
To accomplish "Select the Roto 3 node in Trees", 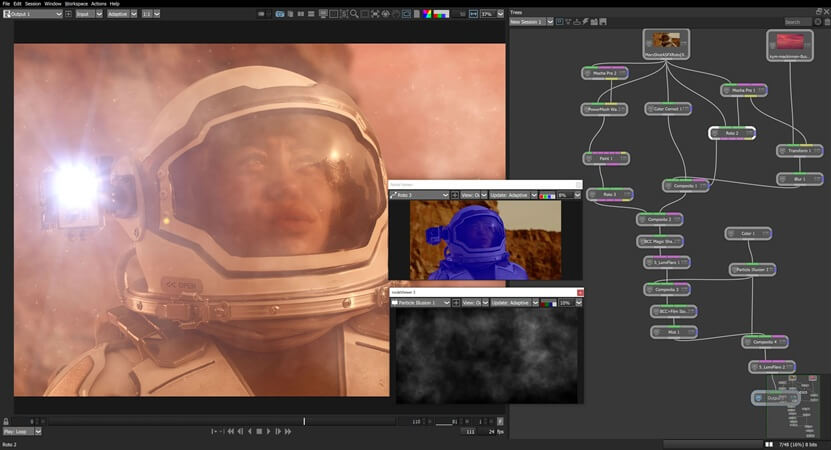I will pyautogui.click(x=609, y=195).
